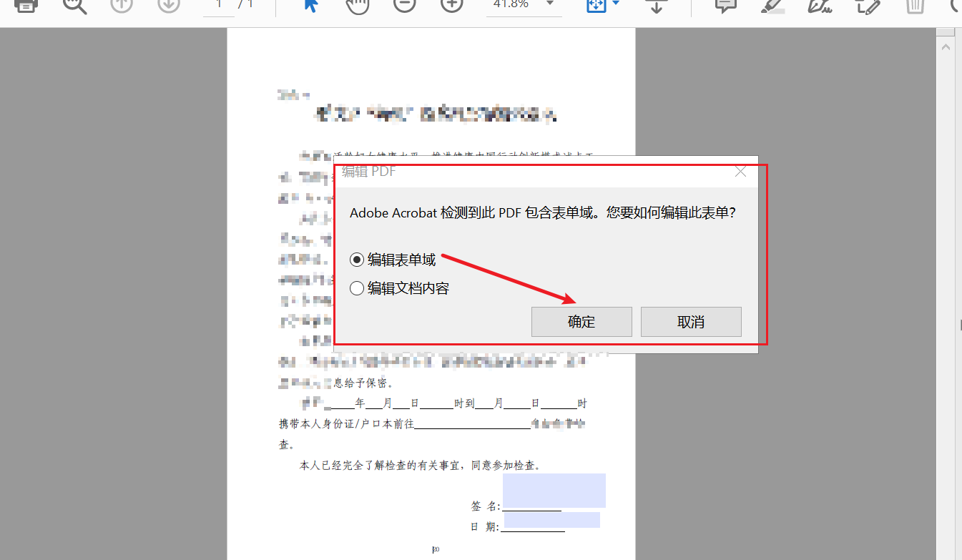Select the highlighter pen tool
The image size is (962, 560).
(772, 6)
